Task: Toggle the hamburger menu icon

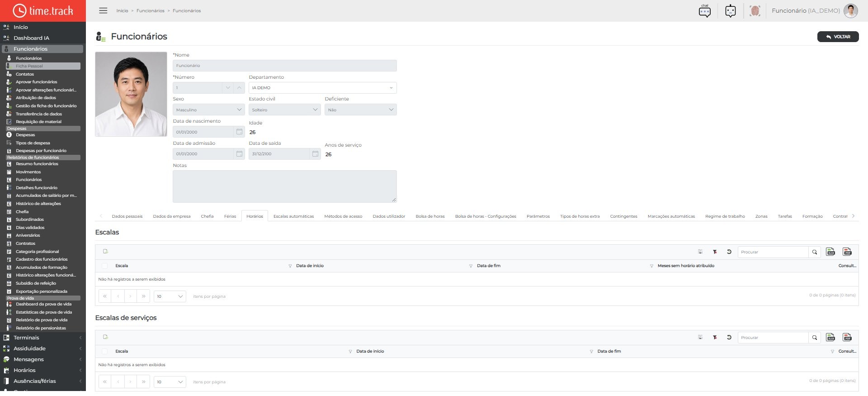Action: 103,10
